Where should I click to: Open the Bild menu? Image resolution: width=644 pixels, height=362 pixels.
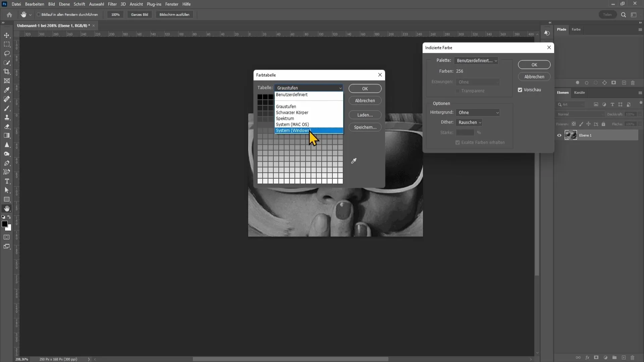coord(51,4)
